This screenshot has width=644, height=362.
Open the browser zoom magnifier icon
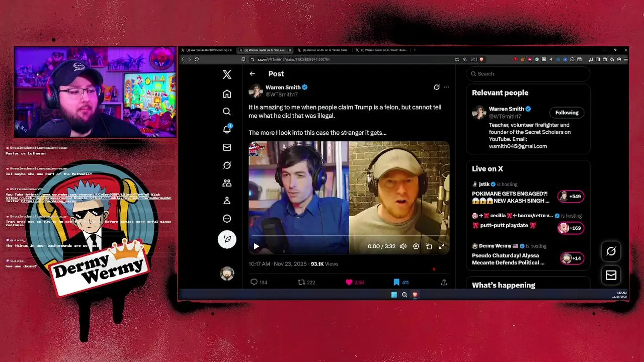point(465,59)
